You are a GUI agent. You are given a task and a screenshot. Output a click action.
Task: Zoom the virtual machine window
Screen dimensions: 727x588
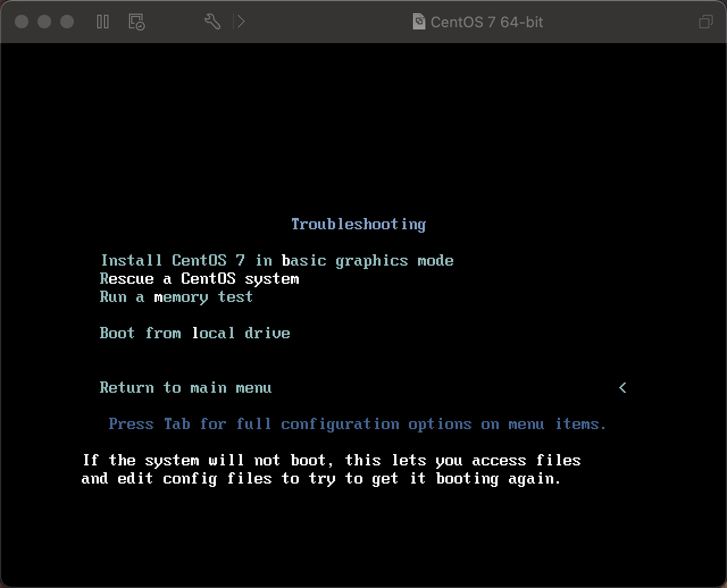[67, 22]
